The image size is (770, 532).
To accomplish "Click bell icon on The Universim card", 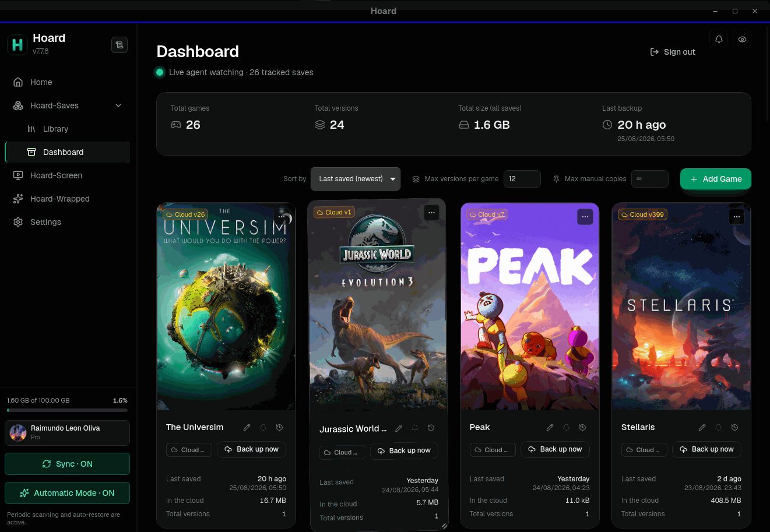I will (263, 427).
